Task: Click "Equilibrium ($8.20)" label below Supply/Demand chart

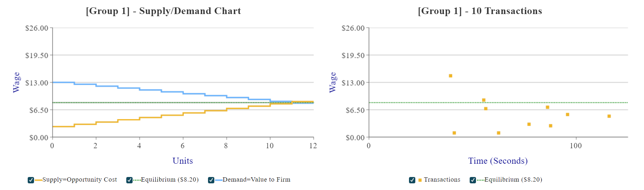Action: click(170, 180)
